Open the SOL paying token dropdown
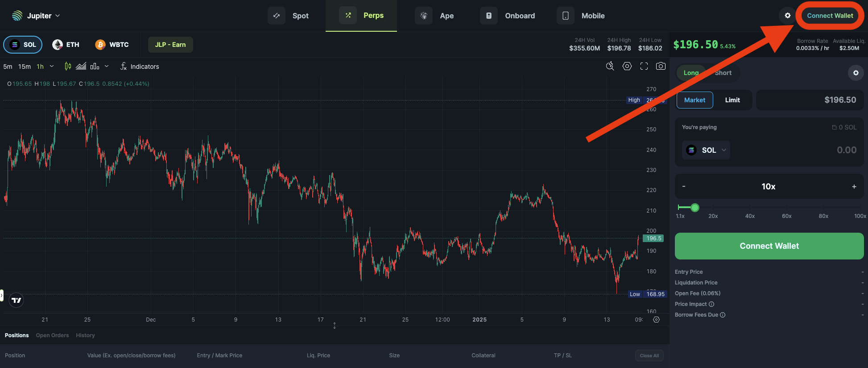Image resolution: width=868 pixels, height=368 pixels. pyautogui.click(x=706, y=150)
